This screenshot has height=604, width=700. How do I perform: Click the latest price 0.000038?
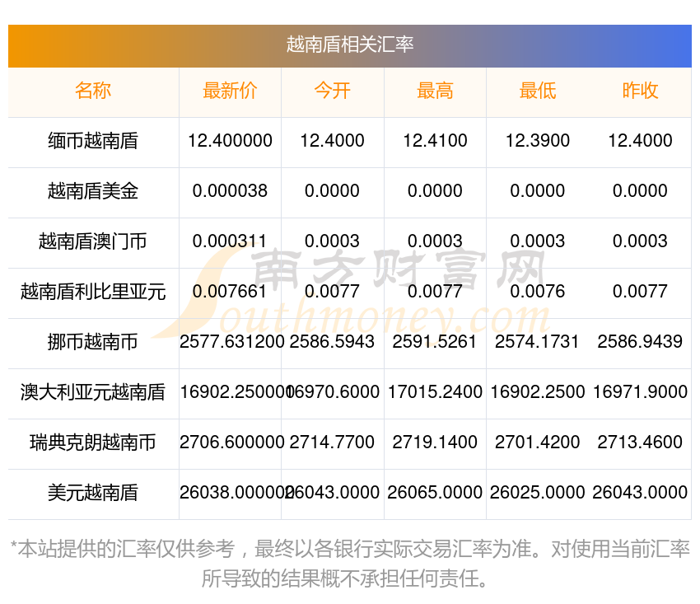(230, 191)
